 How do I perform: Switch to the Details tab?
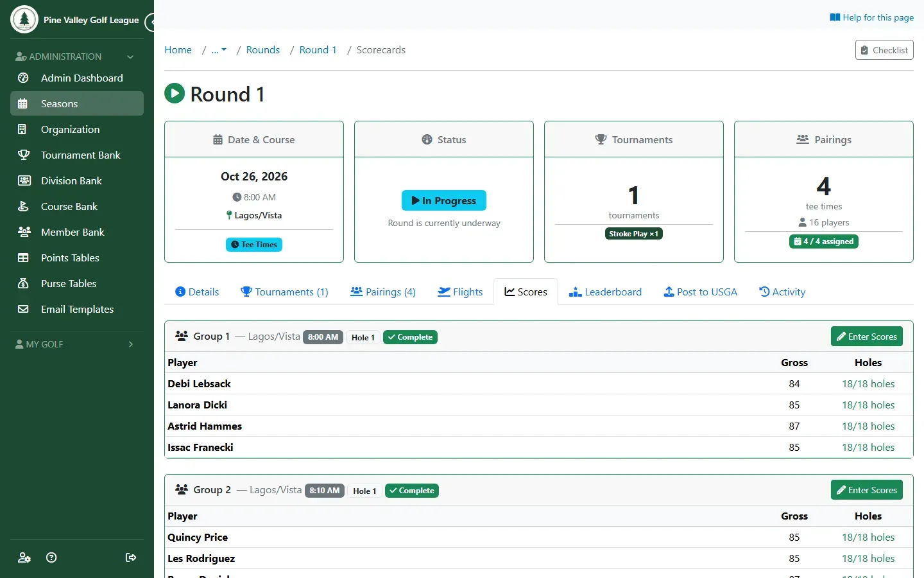197,292
